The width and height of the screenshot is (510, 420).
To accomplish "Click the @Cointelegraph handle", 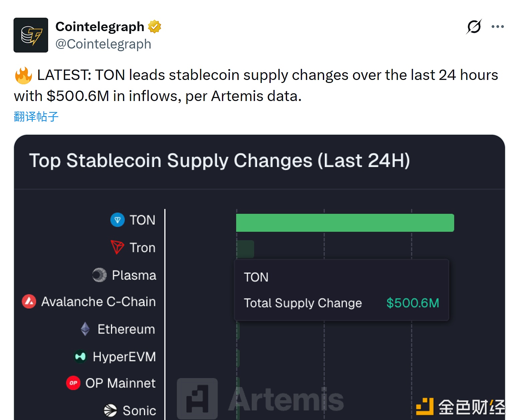I will (103, 44).
